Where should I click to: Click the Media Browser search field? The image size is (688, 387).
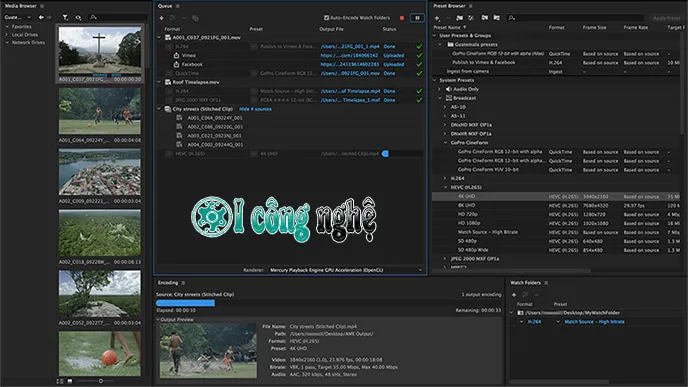click(118, 17)
